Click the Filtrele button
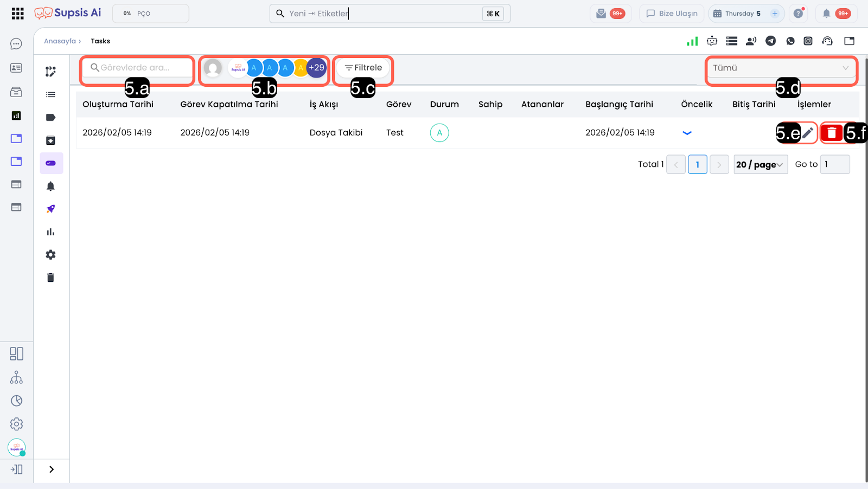Viewport: 868px width, 489px height. click(x=363, y=68)
